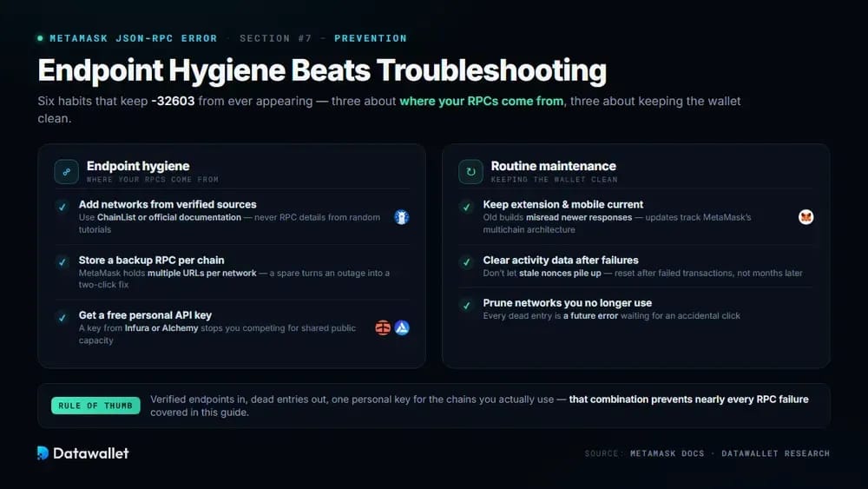Click 'WHERE YOUR RPCS COME FROM' subtitle

click(x=152, y=180)
